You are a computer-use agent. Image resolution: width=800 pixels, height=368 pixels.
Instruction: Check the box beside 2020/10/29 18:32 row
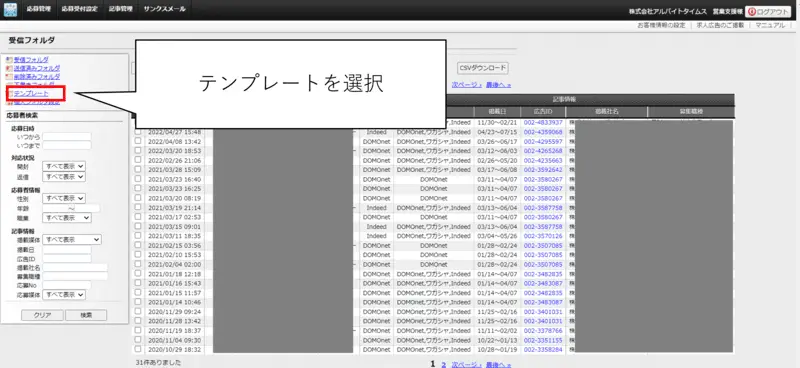tap(138, 349)
